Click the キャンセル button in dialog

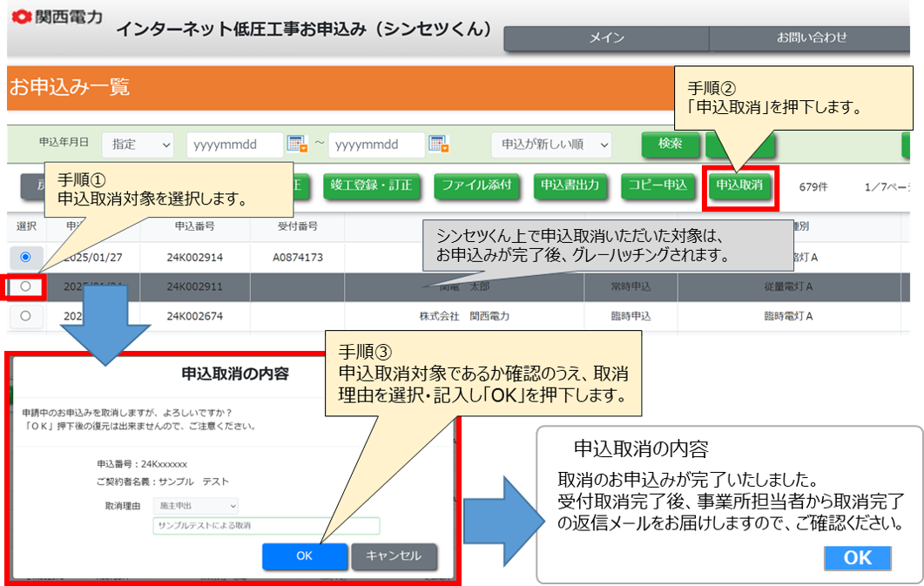[x=394, y=556]
